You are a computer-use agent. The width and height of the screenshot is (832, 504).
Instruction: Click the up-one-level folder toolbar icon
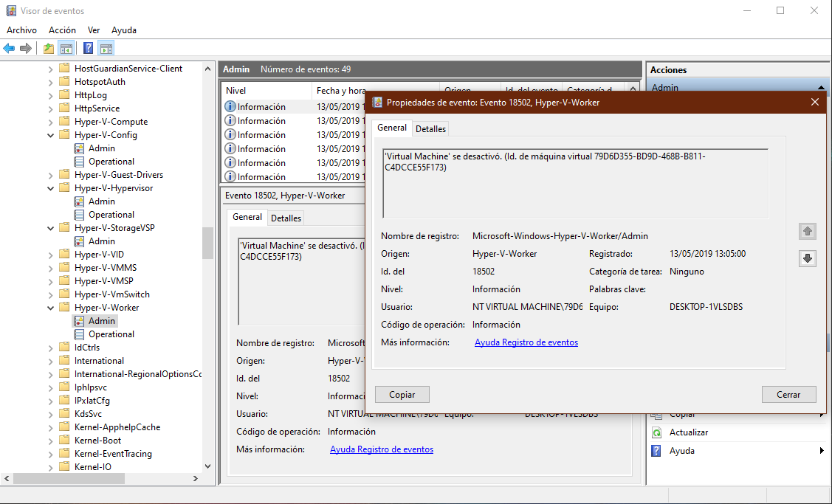[48, 48]
